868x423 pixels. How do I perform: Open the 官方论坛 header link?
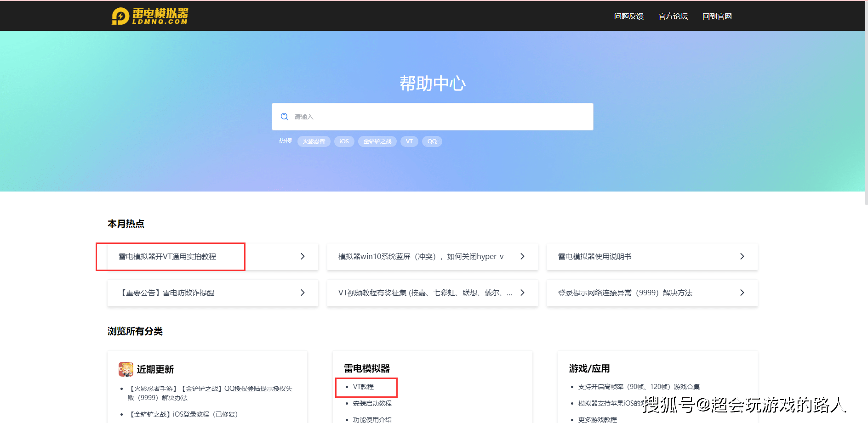point(673,16)
